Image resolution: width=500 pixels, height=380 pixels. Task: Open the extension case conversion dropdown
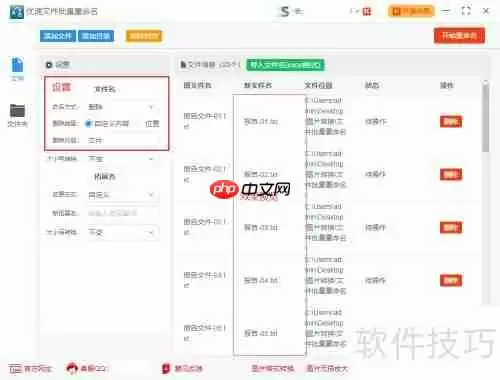tap(122, 232)
